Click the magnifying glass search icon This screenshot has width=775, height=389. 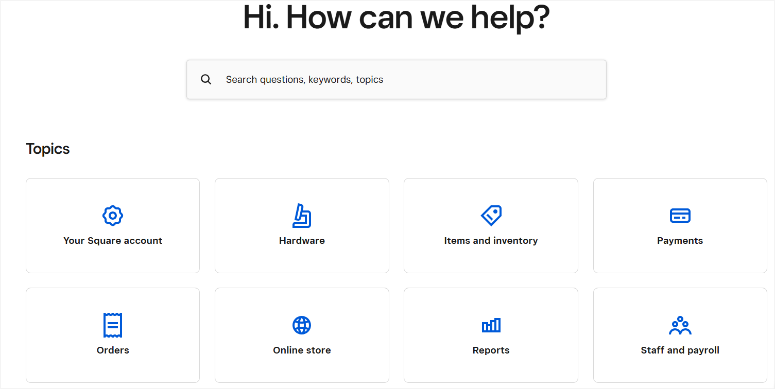tap(206, 80)
